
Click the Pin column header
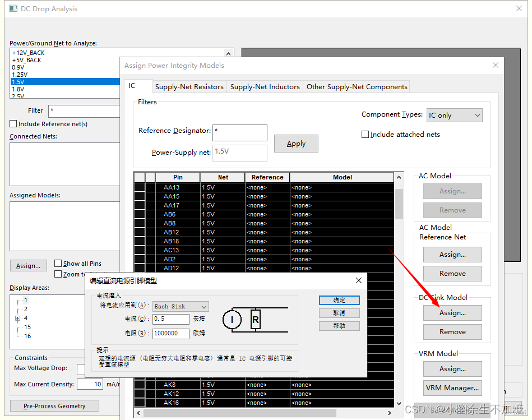pos(178,177)
